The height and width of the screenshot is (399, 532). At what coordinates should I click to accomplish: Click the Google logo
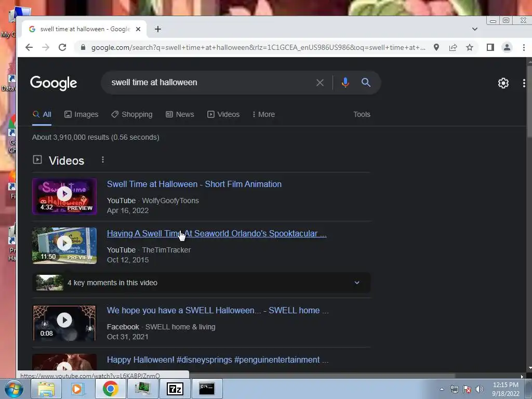pos(54,83)
